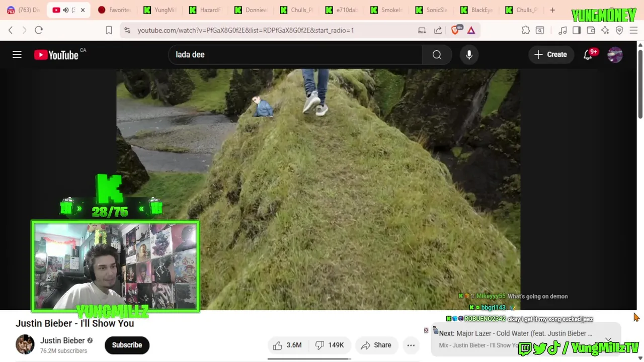Start voice search with microphone icon

coord(469,54)
